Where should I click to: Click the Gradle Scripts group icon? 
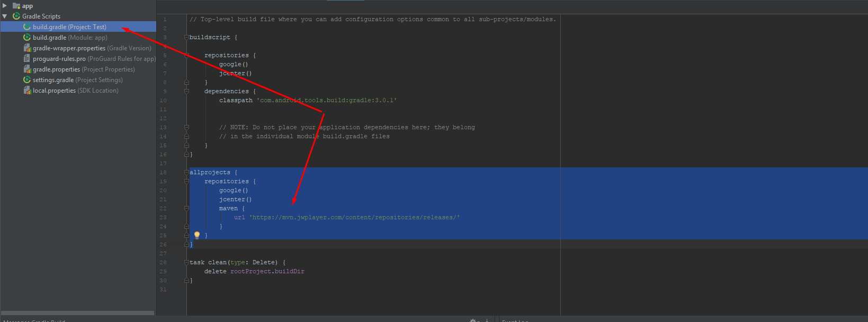(x=16, y=16)
